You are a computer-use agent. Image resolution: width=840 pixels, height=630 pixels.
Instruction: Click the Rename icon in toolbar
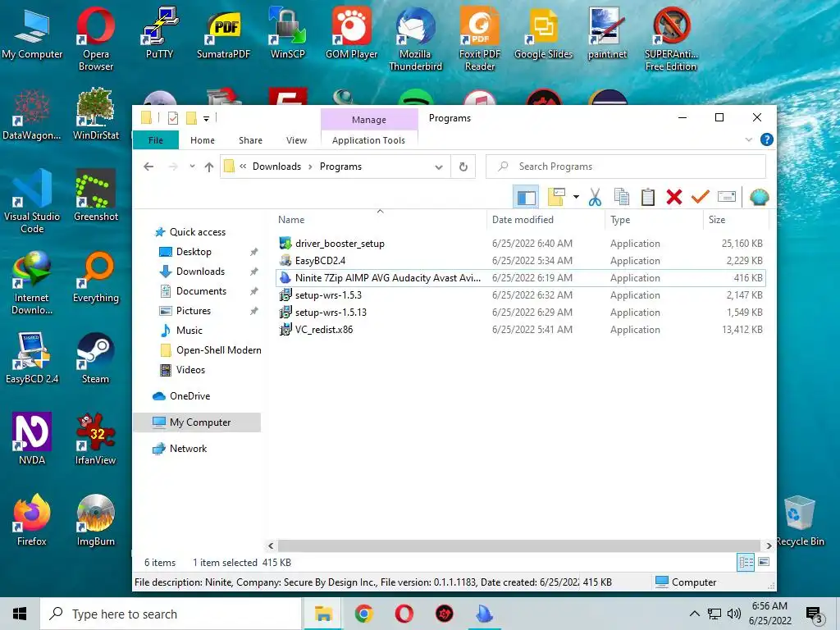(x=727, y=197)
